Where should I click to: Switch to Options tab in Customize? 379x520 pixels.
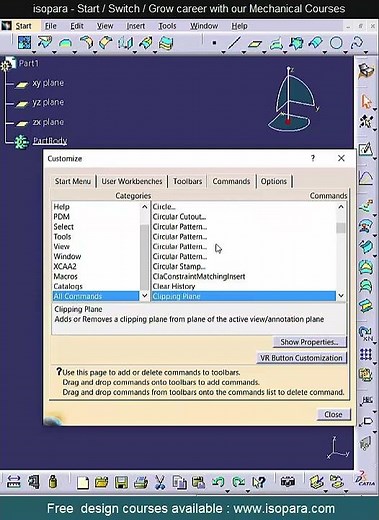click(x=274, y=181)
